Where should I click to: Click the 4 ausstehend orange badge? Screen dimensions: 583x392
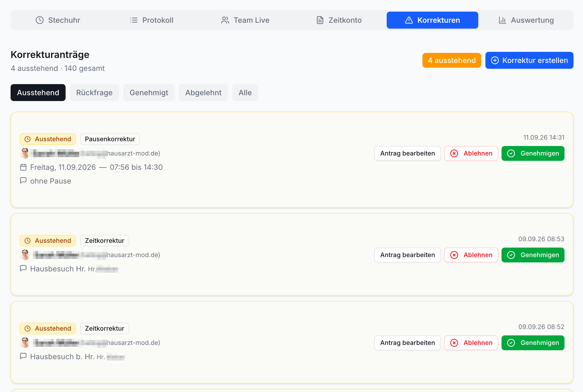coord(452,60)
